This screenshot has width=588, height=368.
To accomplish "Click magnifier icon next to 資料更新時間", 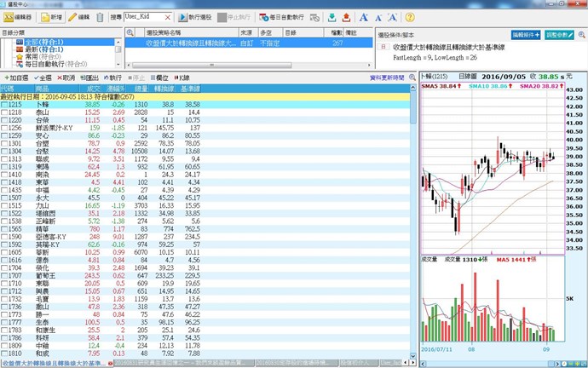I will (x=412, y=77).
